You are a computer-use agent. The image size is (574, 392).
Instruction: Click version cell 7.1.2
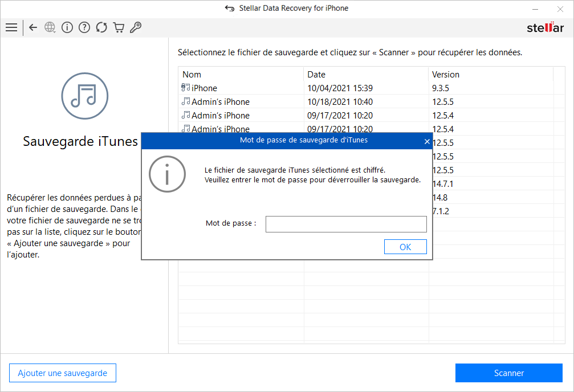[x=441, y=211]
